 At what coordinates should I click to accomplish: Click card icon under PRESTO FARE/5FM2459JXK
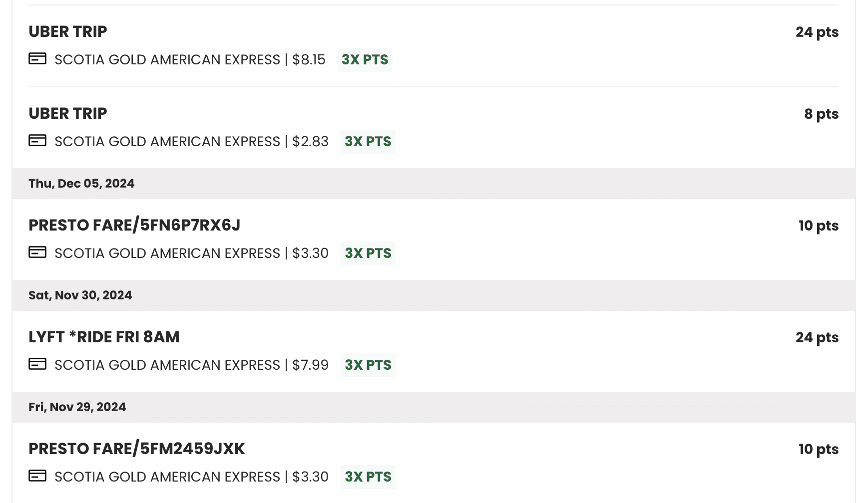click(x=37, y=476)
